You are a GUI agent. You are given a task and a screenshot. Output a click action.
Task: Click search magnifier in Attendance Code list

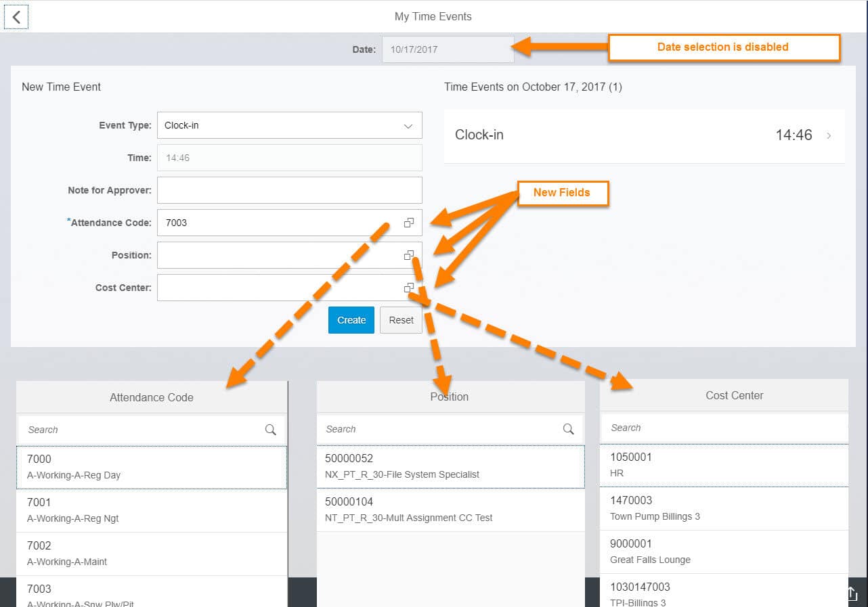270,430
